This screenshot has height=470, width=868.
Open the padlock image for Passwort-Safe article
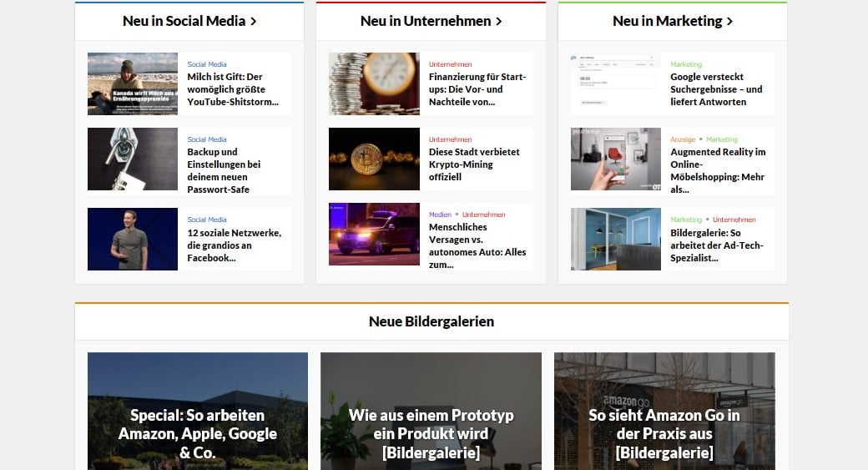pos(133,159)
